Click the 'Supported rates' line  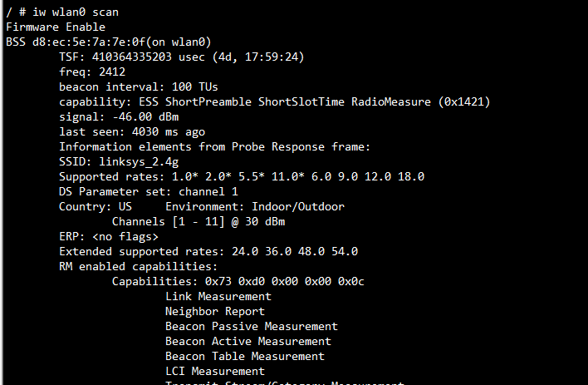coord(242,176)
